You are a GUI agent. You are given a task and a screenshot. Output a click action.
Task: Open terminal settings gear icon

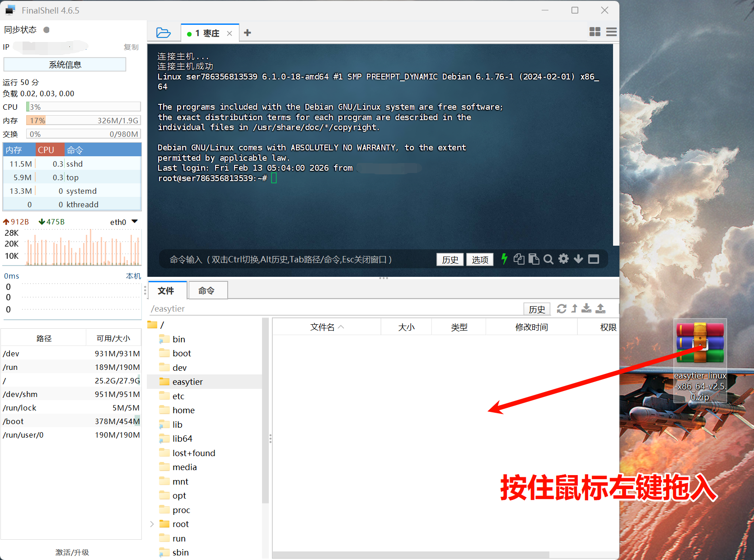click(x=563, y=259)
